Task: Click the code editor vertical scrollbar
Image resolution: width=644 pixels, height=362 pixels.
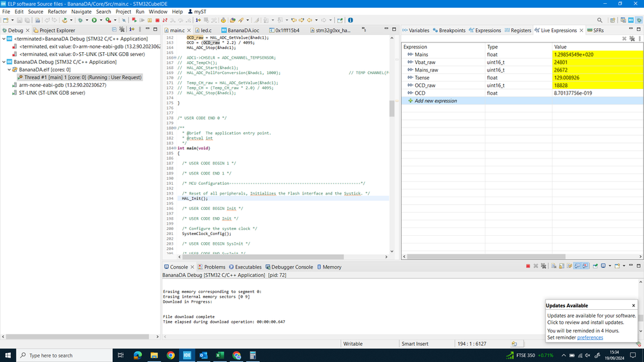Action: coord(391,108)
